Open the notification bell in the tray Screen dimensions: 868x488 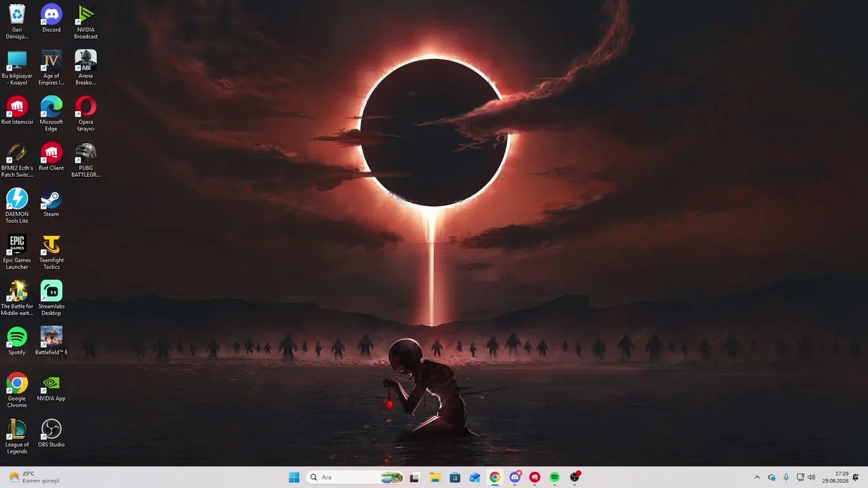(856, 477)
